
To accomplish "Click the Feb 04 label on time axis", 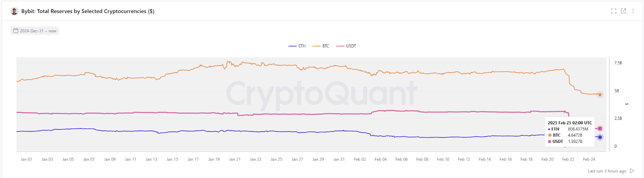I will point(380,159).
